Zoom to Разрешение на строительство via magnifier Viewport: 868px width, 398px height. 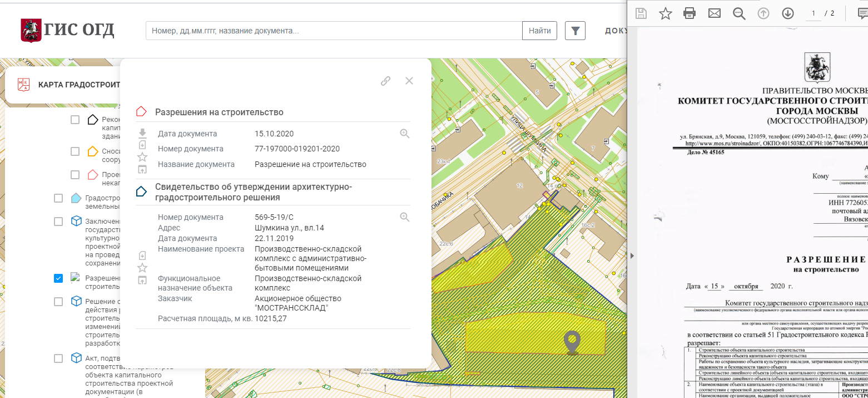405,134
